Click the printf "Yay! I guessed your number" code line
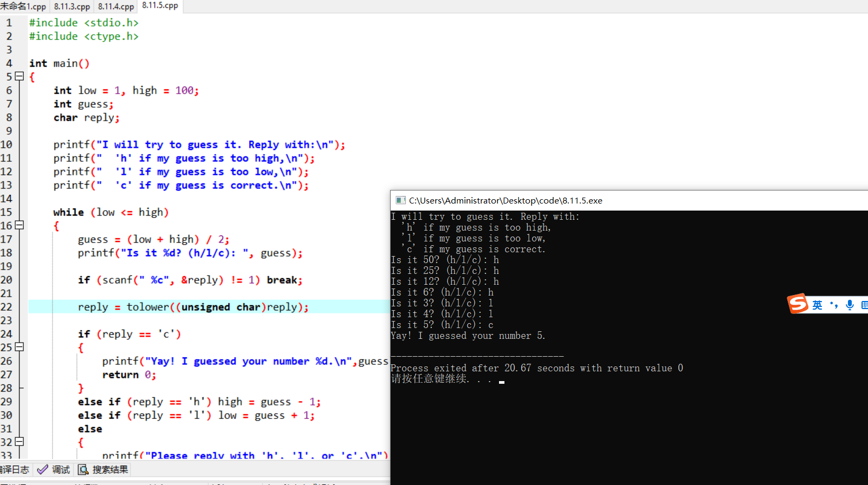The image size is (868, 485). click(245, 361)
